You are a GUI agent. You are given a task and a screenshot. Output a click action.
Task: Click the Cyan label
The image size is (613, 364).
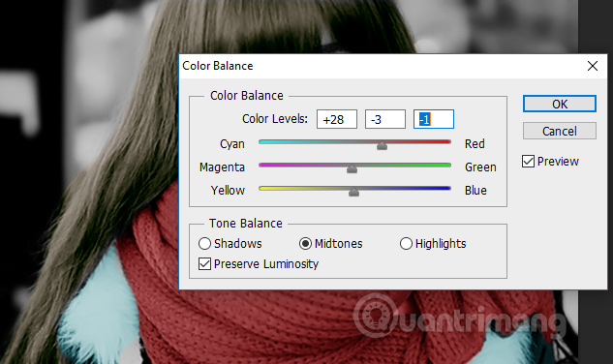tap(232, 144)
